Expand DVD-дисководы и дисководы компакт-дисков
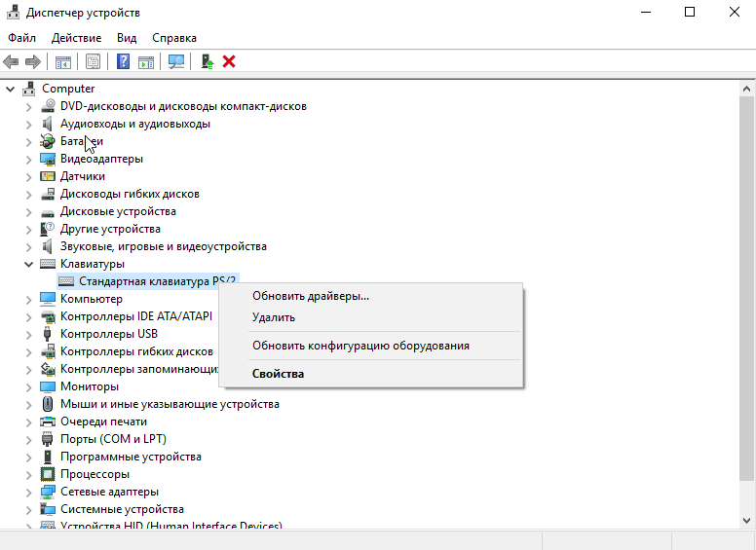 29,107
